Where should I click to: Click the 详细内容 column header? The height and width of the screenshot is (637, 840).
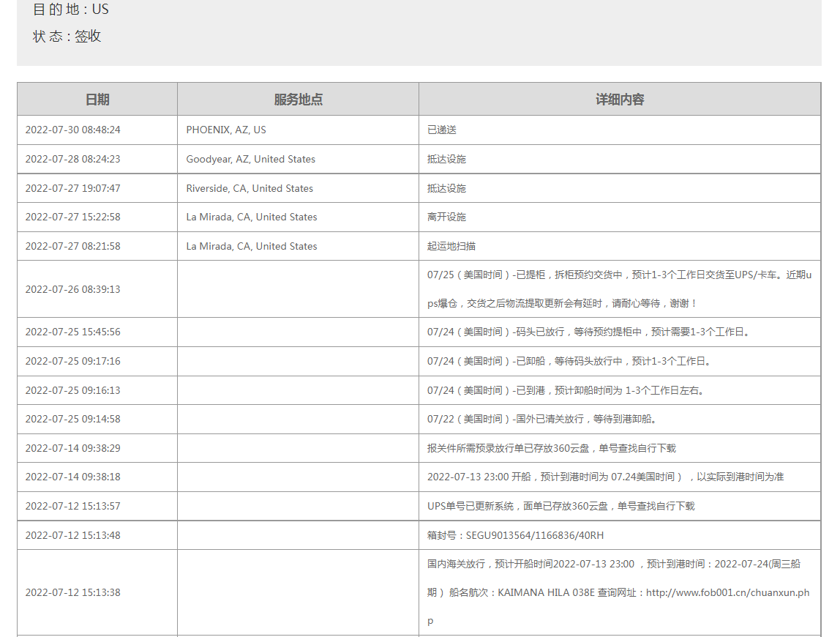coord(619,100)
